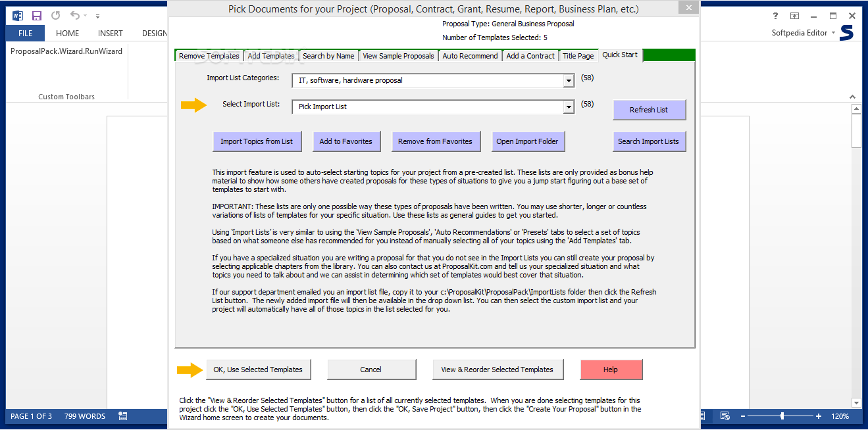Open Word Help question mark icon
This screenshot has height=430, width=868.
pos(775,16)
